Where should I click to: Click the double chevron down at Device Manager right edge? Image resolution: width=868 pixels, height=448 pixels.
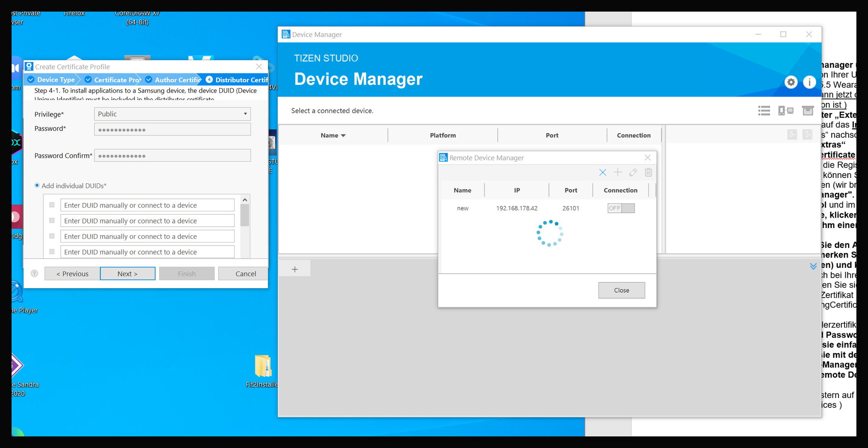813,266
